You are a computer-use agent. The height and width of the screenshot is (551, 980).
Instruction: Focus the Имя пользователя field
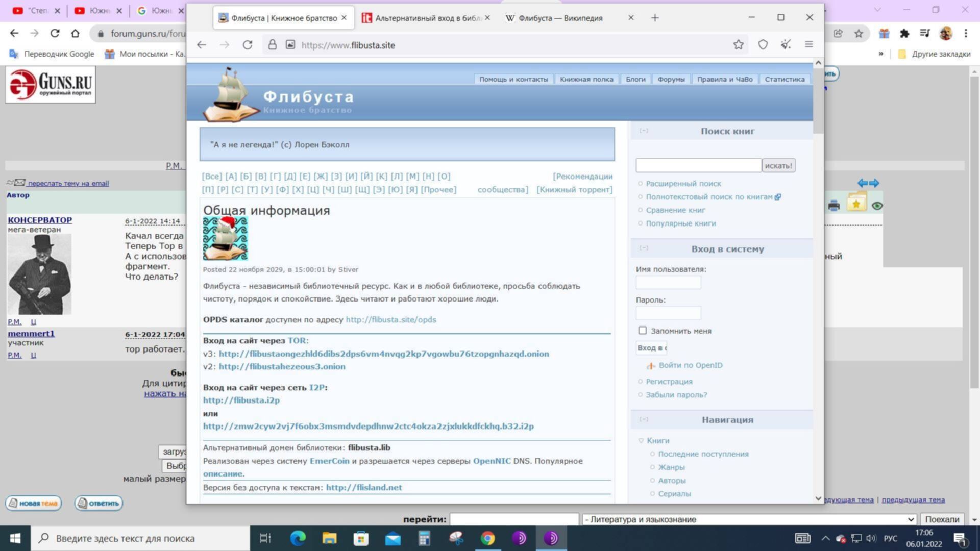tap(668, 282)
